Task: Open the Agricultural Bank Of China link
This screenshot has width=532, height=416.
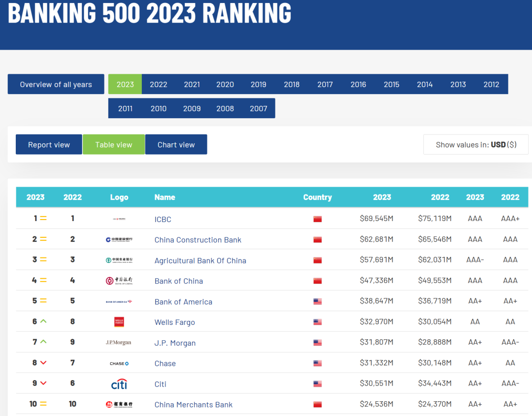Action: [x=200, y=260]
